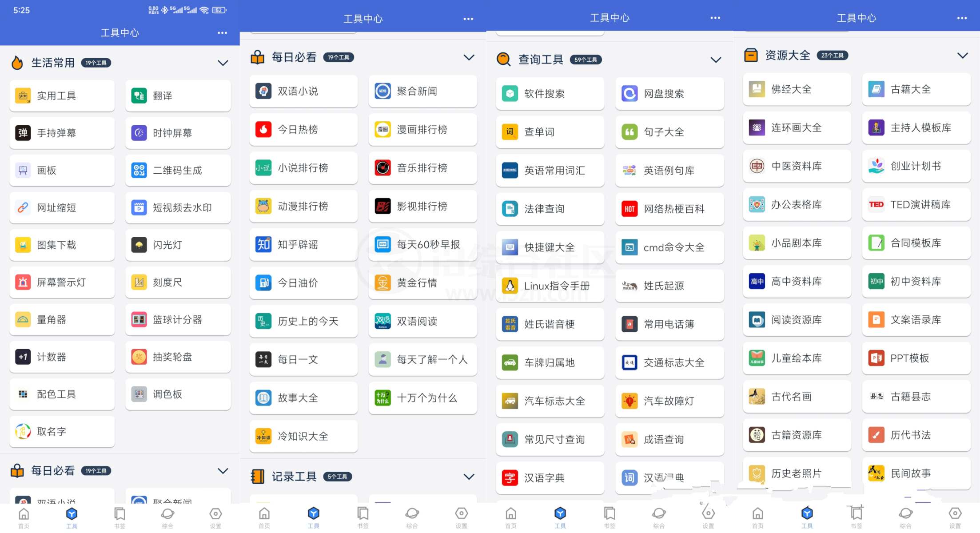
Task: Launch the TED演讲稿库 resource
Action: coord(916,204)
